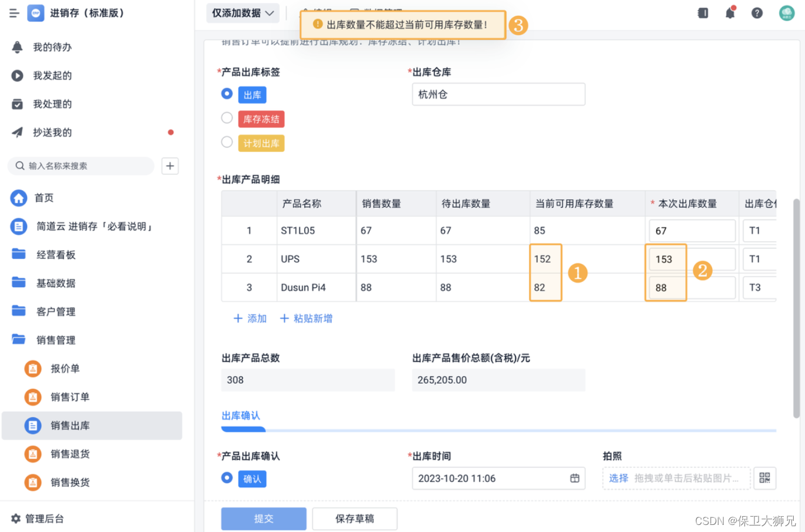Click 出库产品总数 value 308
The image size is (805, 532).
point(308,380)
